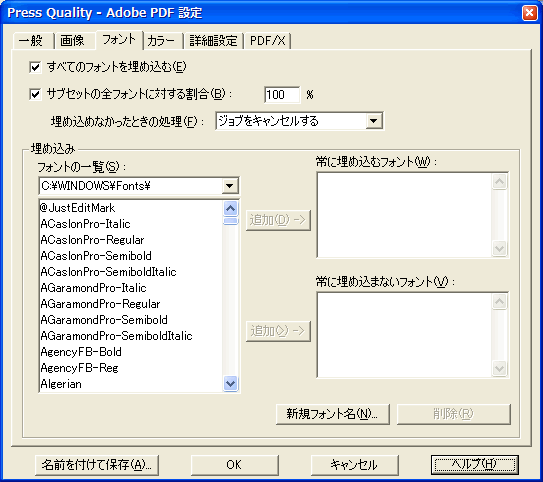Confirm settings with OK button
543x482 pixels.
coord(234,465)
